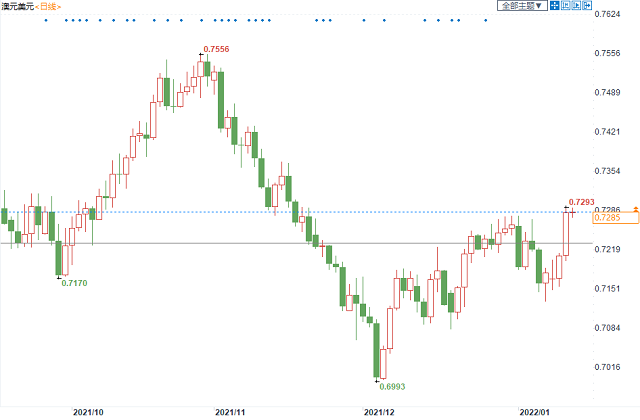Click the 澳元美元 chart title

click(x=17, y=6)
